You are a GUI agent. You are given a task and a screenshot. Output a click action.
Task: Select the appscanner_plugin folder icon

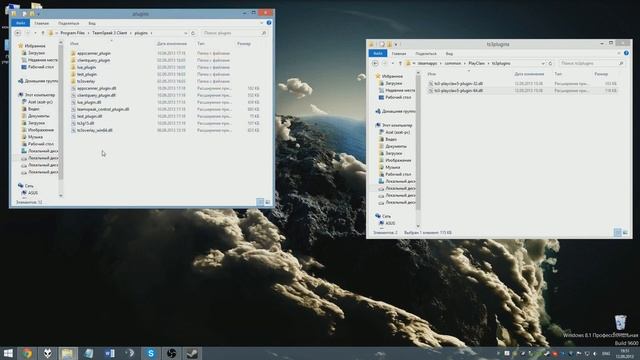73,53
